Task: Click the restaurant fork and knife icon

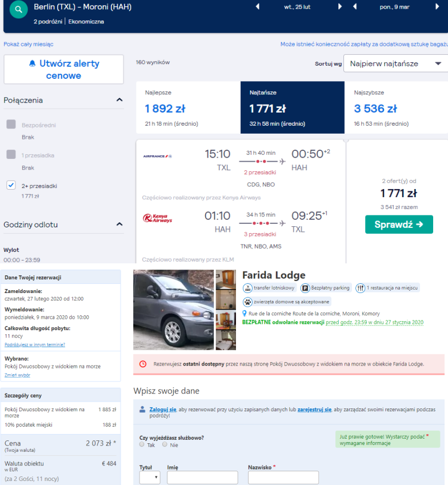Action: 360,288
